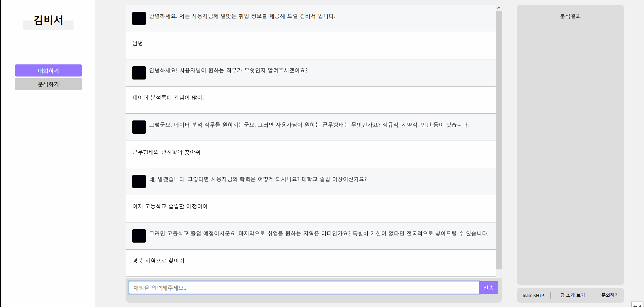Select the user message '안녕'
This screenshot has height=307, width=644.
[x=138, y=43]
